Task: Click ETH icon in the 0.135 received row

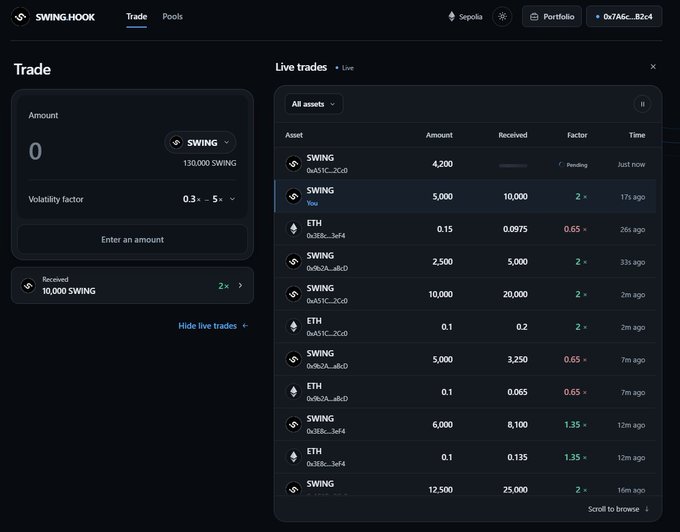Action: tap(294, 457)
